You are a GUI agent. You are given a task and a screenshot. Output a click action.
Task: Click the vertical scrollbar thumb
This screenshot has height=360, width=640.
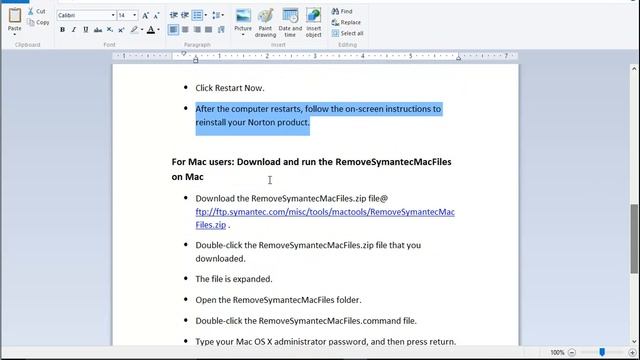[634, 239]
